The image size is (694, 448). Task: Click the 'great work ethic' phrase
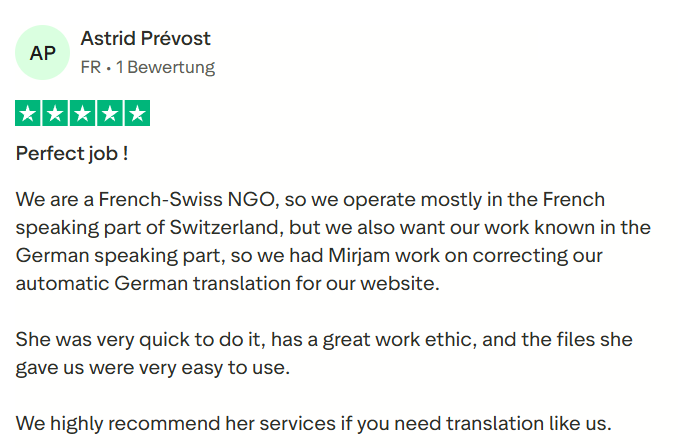(x=399, y=340)
